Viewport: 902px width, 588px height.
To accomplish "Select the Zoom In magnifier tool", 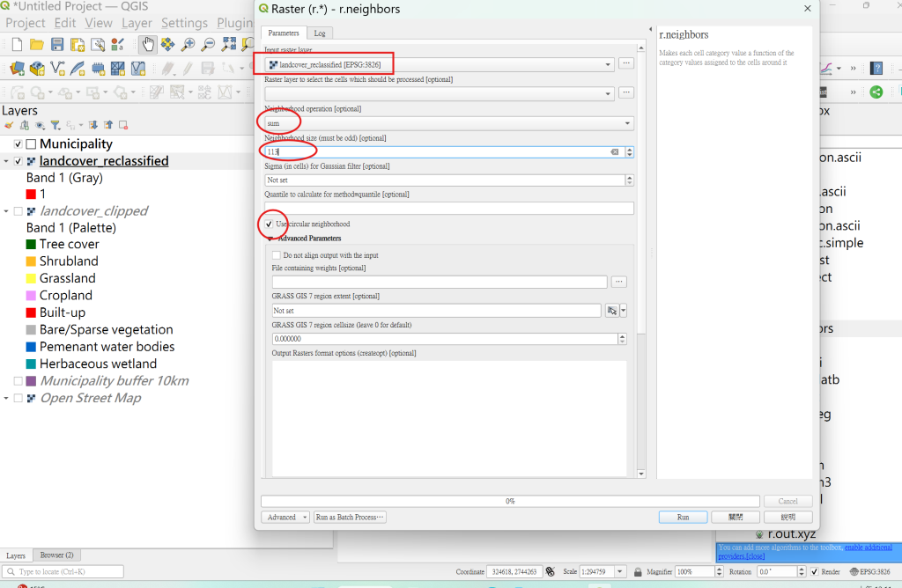I will coord(188,44).
